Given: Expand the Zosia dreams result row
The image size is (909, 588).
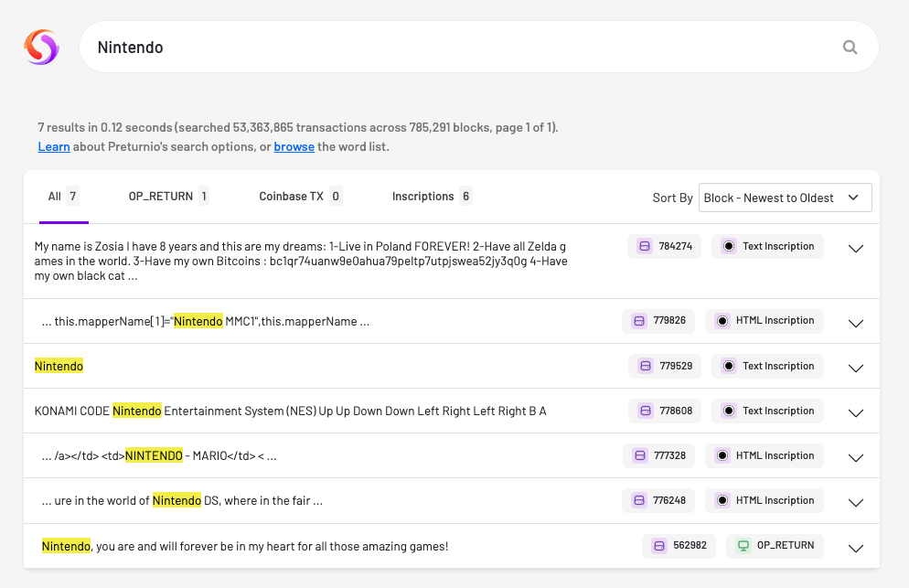Looking at the screenshot, I should [856, 249].
